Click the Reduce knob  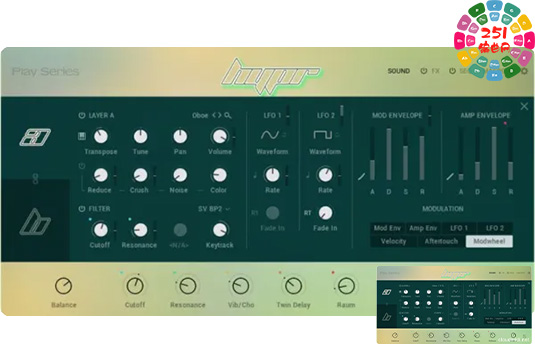point(100,175)
